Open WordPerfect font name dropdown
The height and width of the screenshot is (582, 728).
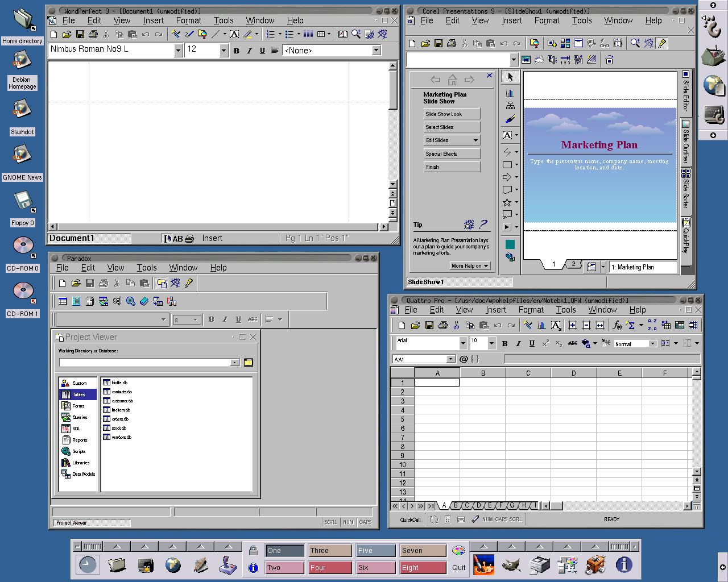tap(178, 51)
